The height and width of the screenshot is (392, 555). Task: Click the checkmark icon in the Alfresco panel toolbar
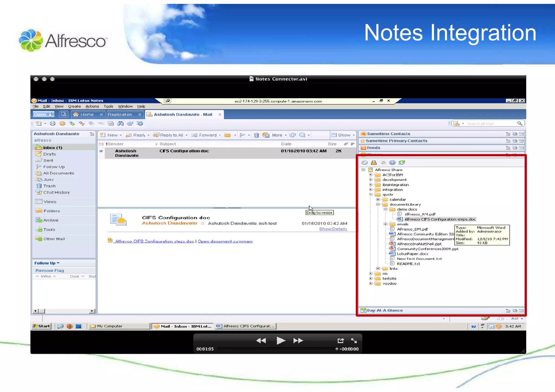(x=364, y=163)
